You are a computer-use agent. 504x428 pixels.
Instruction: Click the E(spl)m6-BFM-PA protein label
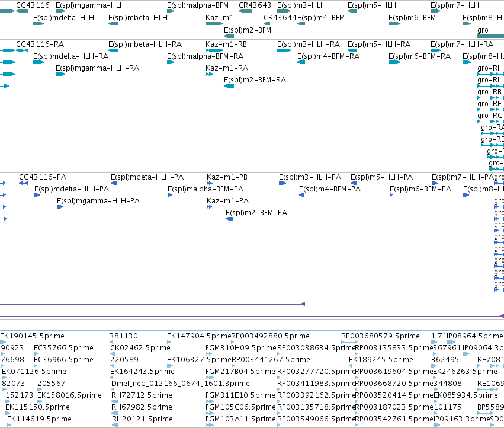pos(420,189)
